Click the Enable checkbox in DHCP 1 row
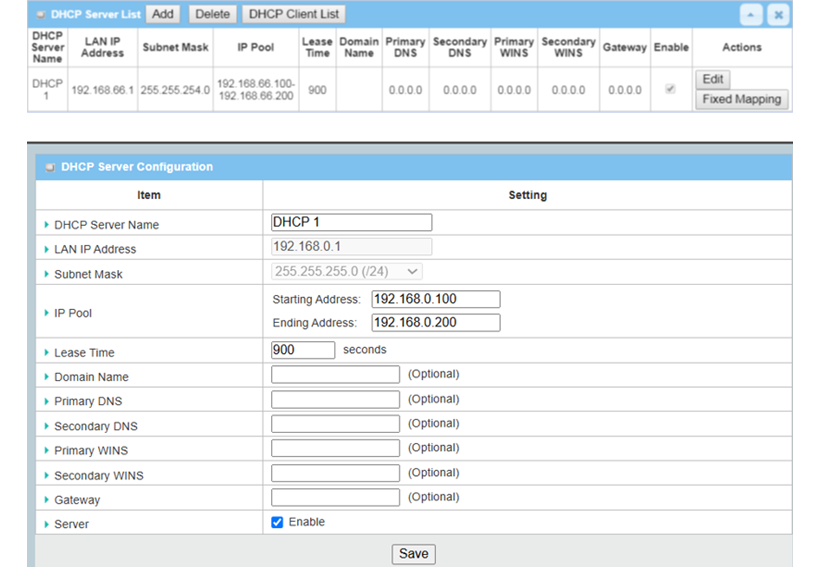The width and height of the screenshot is (821, 567). [670, 89]
